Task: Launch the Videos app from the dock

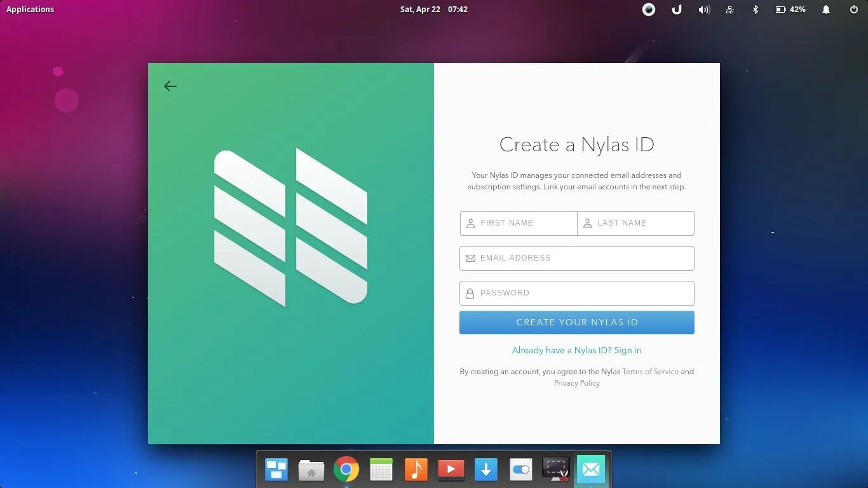Action: click(x=451, y=470)
